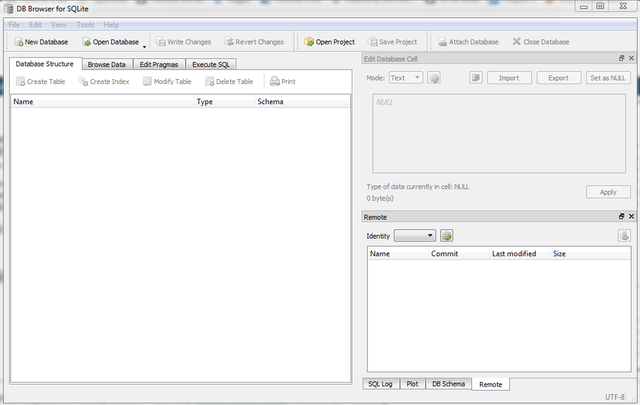
Task: Click the refresh icon beside Identity dropdown
Action: point(447,236)
